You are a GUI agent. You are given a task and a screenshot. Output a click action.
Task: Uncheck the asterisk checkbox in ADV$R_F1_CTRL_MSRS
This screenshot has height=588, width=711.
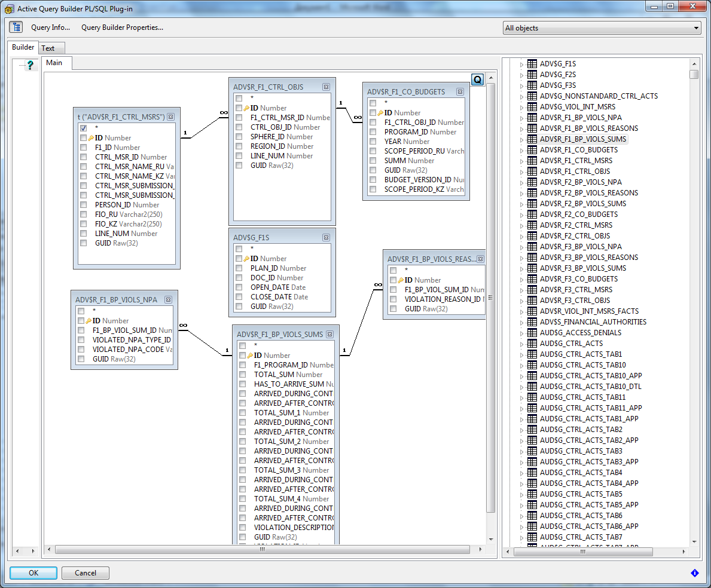coord(84,128)
